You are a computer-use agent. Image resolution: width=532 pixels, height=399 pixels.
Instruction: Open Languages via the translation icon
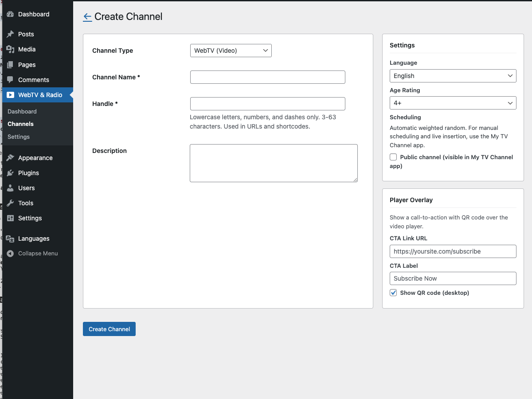click(10, 239)
